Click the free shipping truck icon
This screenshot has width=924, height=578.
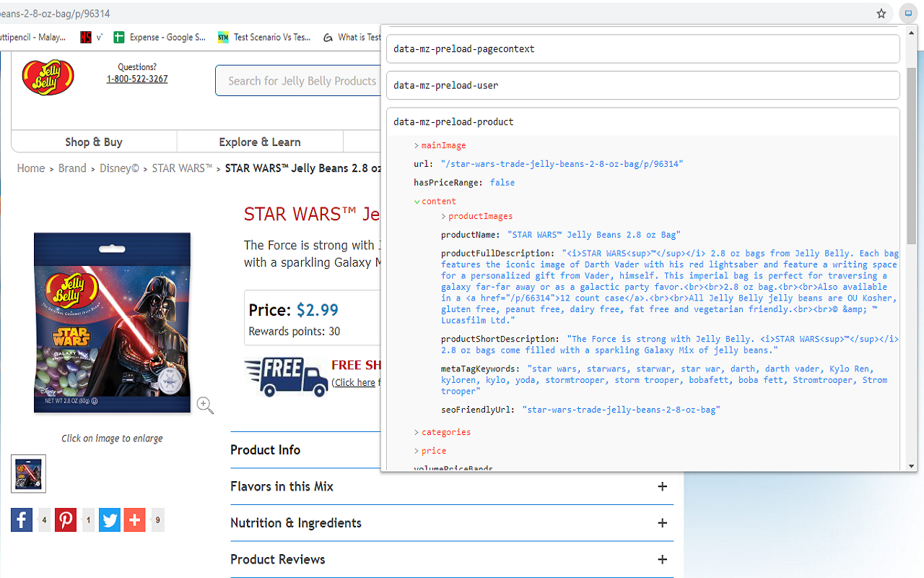(286, 377)
